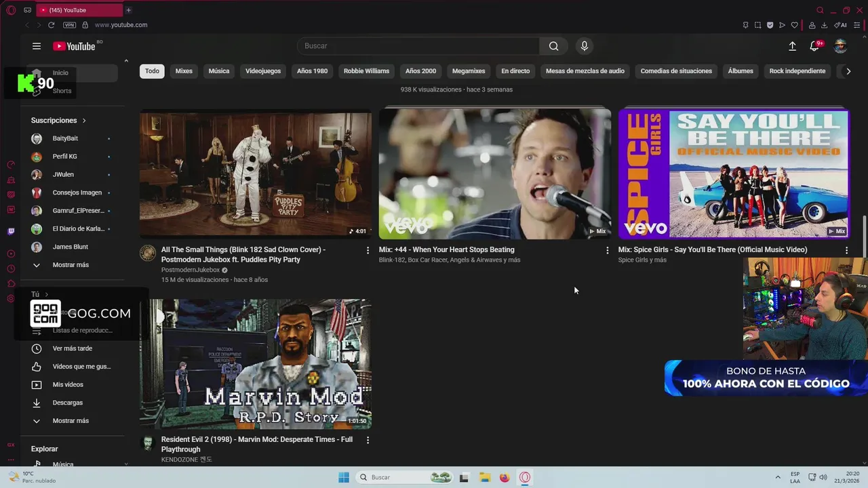Open the taskbar volume speaker icon

(x=823, y=477)
